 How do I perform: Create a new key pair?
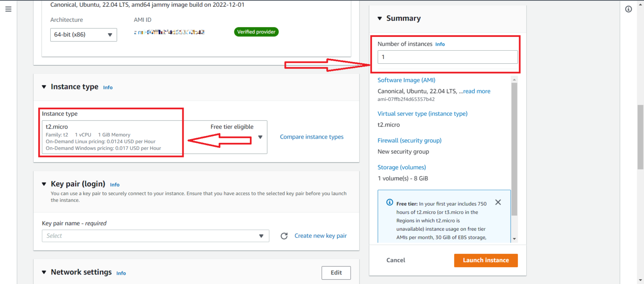(320, 235)
